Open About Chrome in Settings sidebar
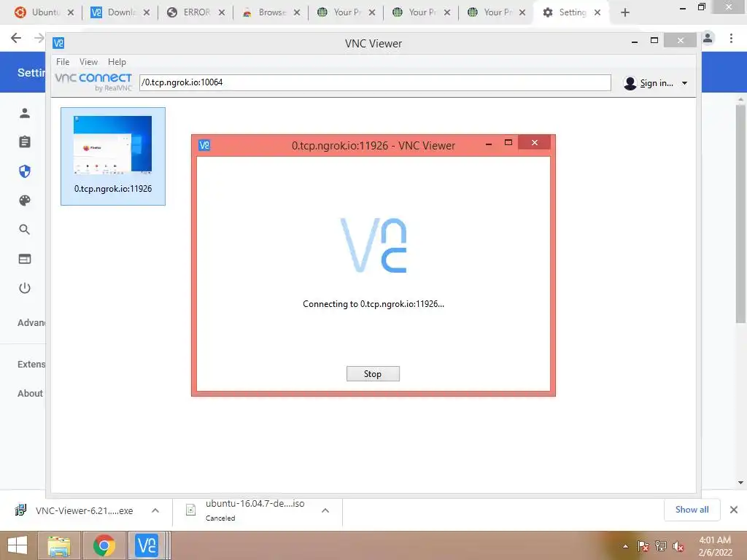The width and height of the screenshot is (747, 560). pyautogui.click(x=30, y=393)
